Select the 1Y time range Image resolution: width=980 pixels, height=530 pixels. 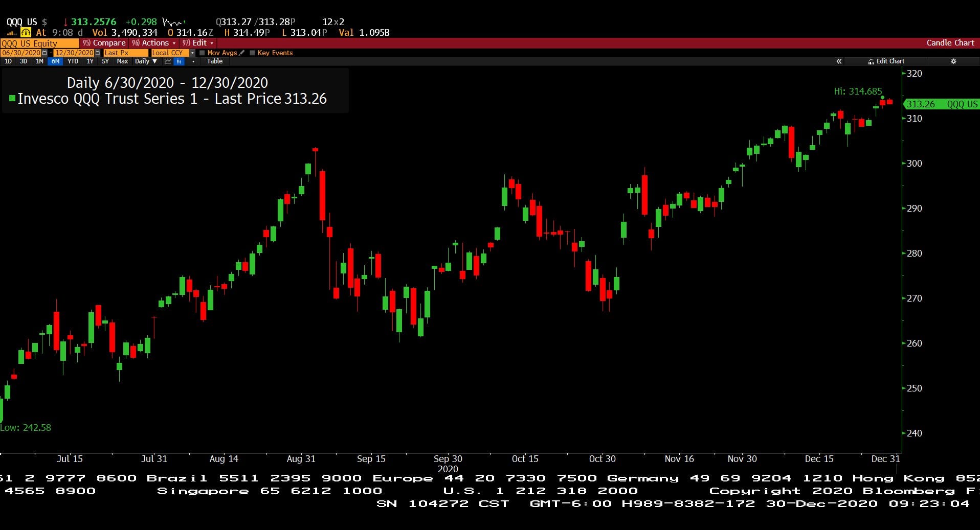coord(90,61)
